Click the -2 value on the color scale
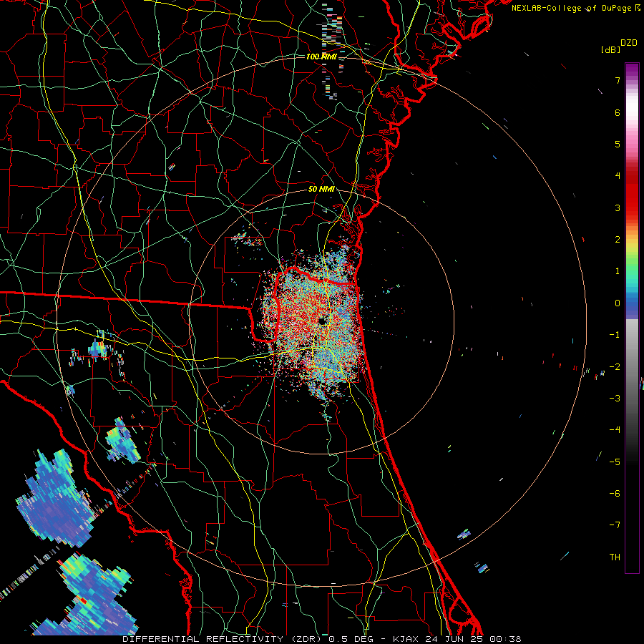This screenshot has width=644, height=644. (x=615, y=367)
